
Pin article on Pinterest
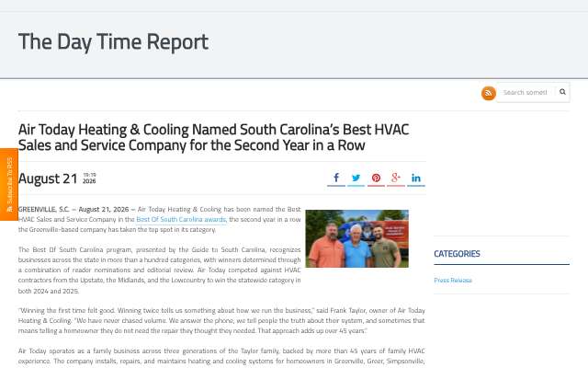(x=376, y=178)
